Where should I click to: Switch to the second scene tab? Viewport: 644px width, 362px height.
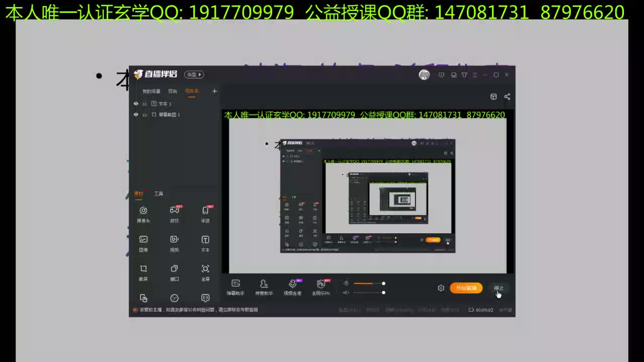tap(173, 91)
